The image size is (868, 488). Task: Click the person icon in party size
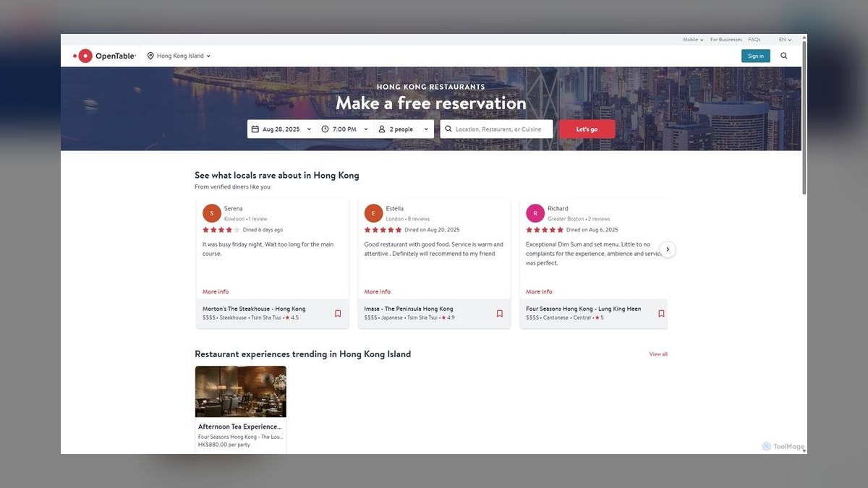point(382,129)
